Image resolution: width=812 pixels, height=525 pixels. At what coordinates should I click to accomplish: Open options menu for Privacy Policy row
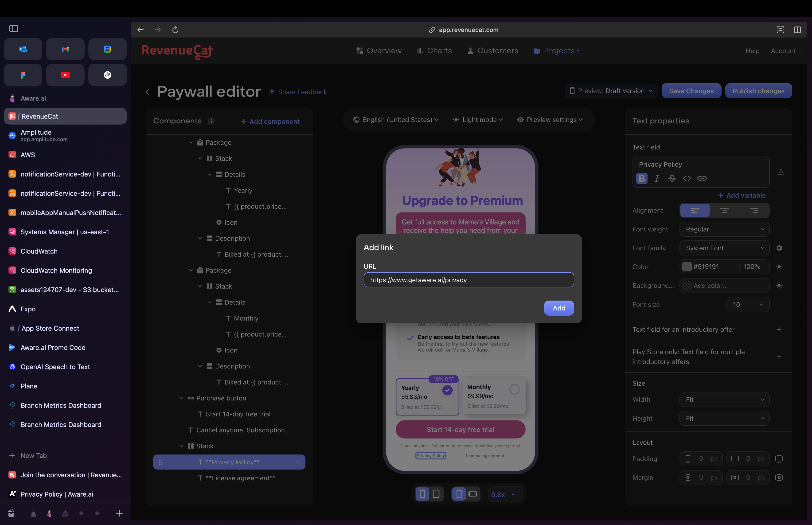pyautogui.click(x=298, y=462)
